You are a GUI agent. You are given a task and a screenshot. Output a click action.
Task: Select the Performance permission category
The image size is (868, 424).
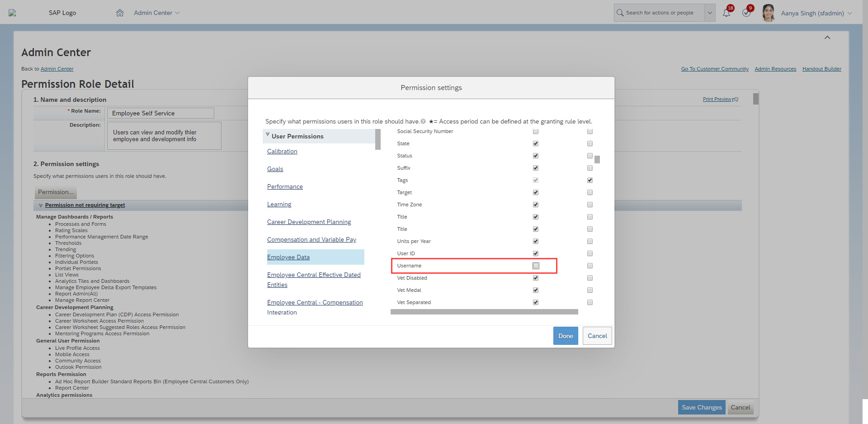coord(285,186)
